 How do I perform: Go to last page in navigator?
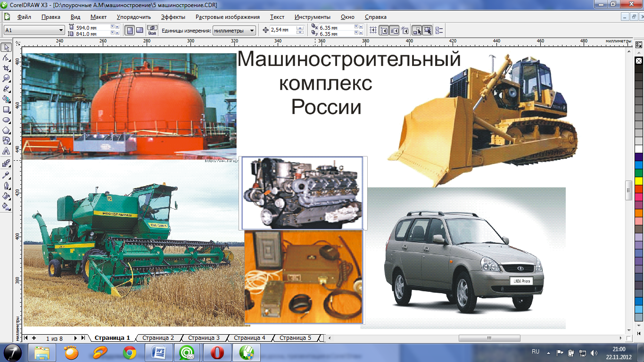83,338
